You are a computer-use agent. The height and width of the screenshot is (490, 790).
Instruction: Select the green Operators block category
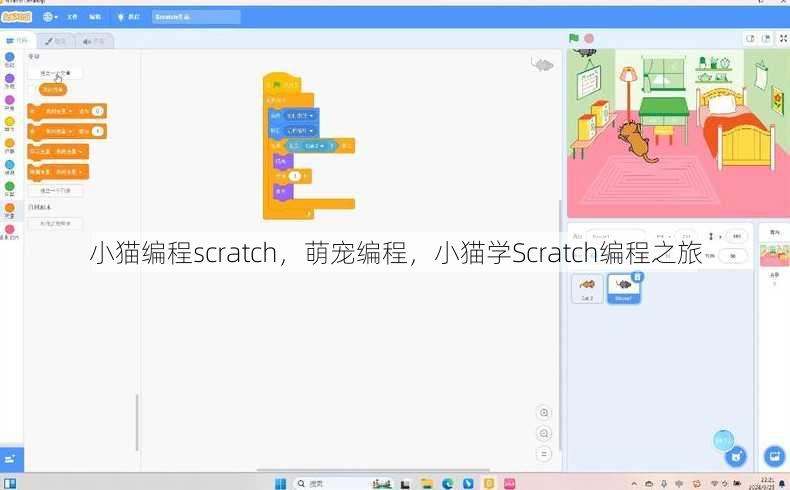(10, 189)
